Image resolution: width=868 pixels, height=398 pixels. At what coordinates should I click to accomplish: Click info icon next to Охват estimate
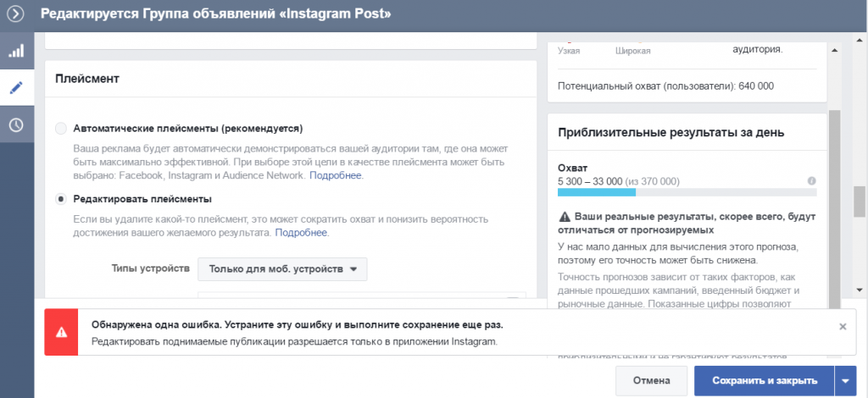tap(811, 181)
